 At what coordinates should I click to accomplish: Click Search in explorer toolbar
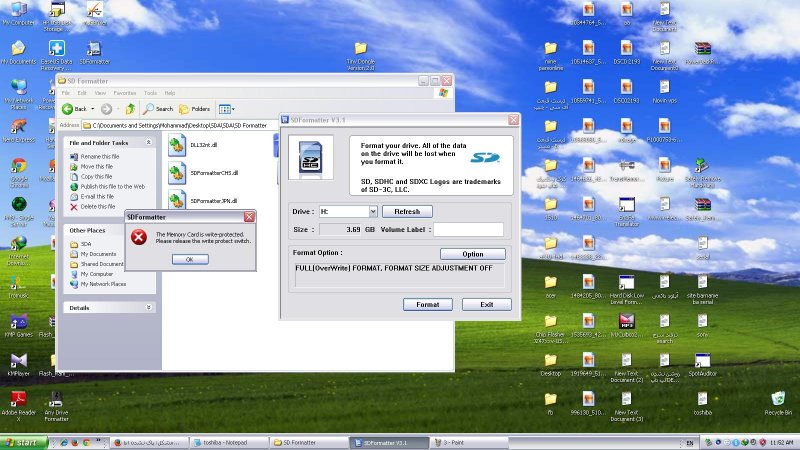coord(158,109)
